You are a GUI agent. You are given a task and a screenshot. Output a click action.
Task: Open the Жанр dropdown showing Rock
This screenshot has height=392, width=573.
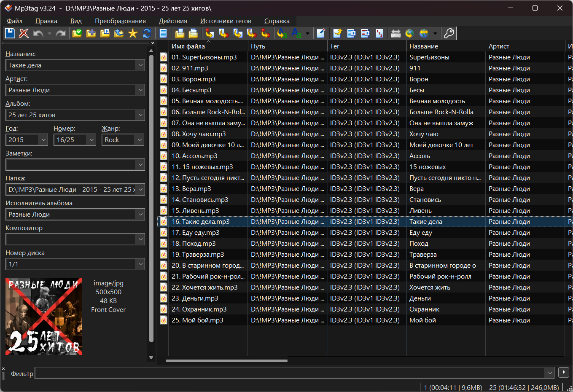tap(140, 140)
